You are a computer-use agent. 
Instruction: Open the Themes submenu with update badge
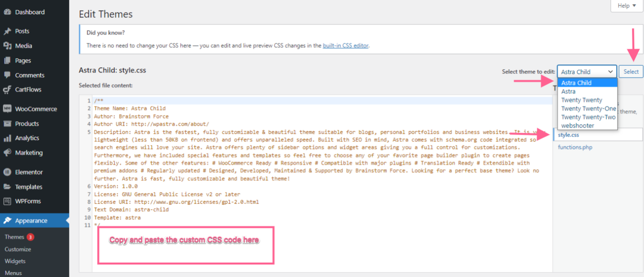click(15, 237)
